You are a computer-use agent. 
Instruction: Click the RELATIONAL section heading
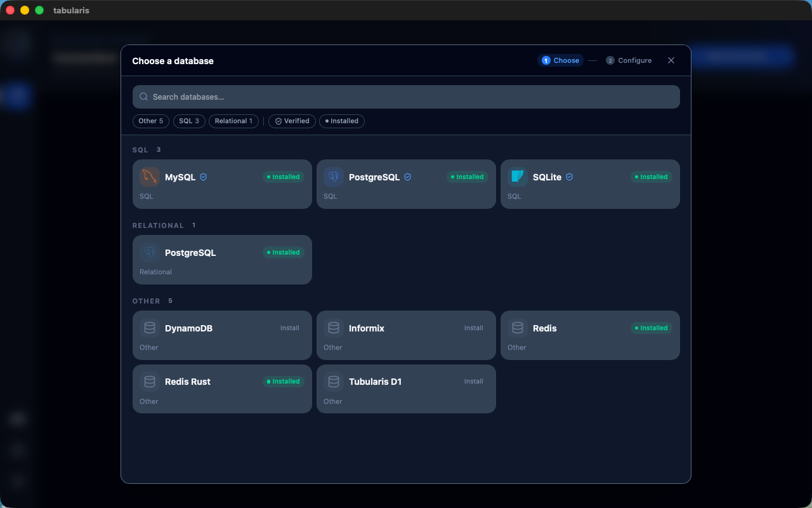click(158, 225)
